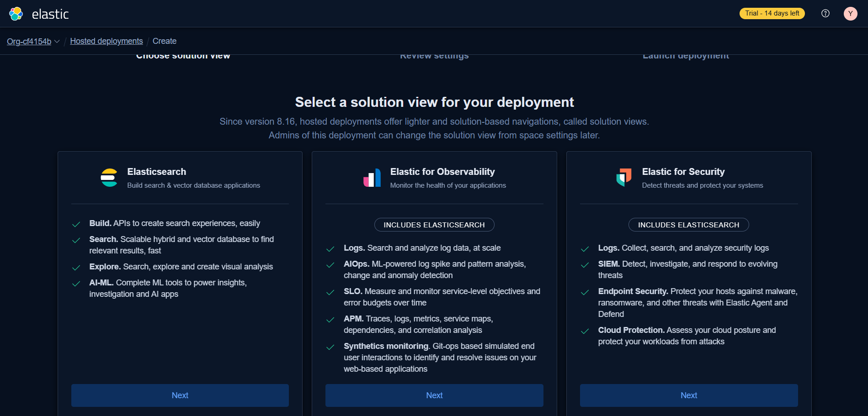
Task: Click 'Detect threats and protect your systems' subtitle
Action: point(703,185)
